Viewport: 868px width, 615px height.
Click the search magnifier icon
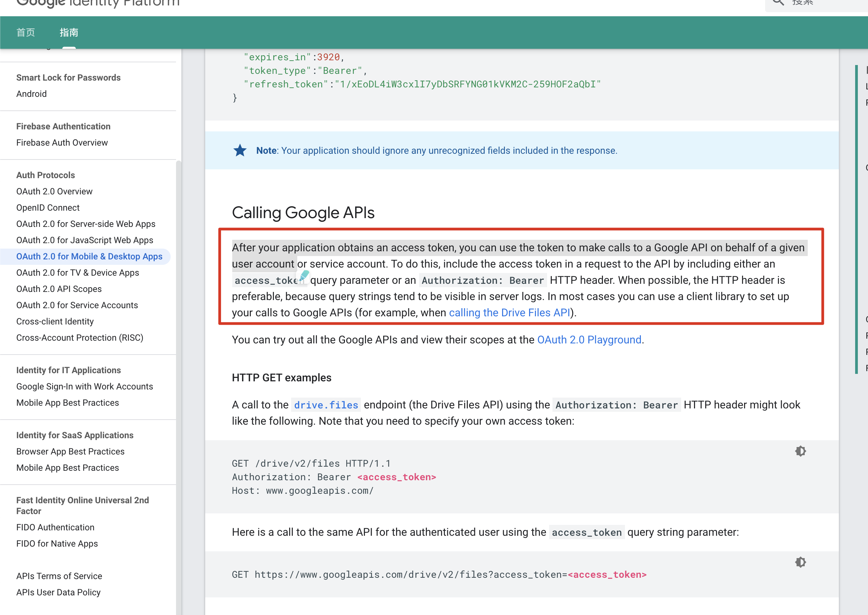point(778,2)
